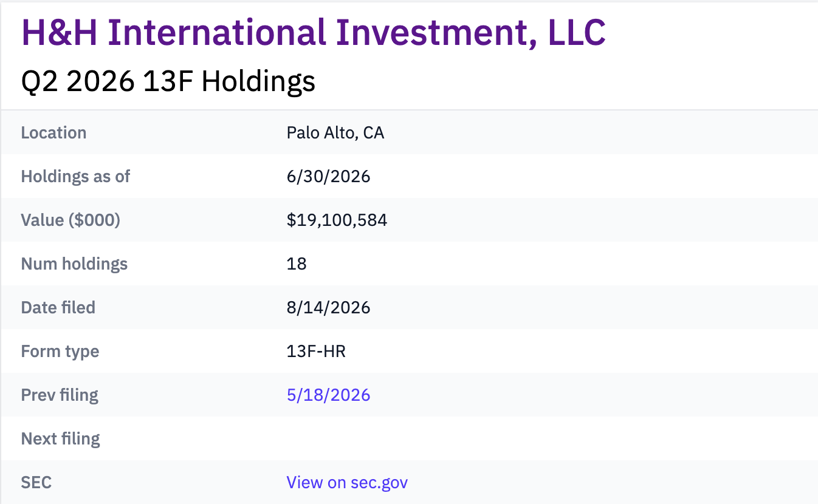
Task: Click the Num holdings value 18
Action: coord(297,264)
